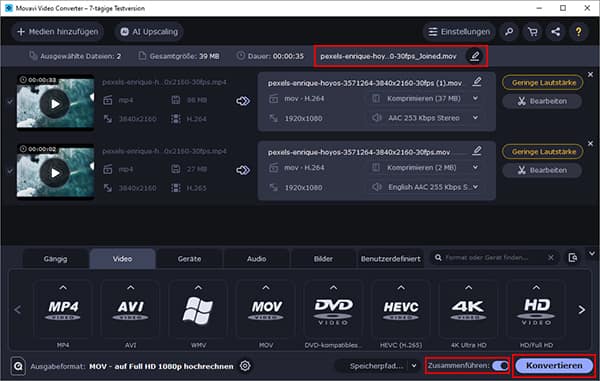Open Einstellungen settings button
The image size is (600, 381).
coord(459,32)
